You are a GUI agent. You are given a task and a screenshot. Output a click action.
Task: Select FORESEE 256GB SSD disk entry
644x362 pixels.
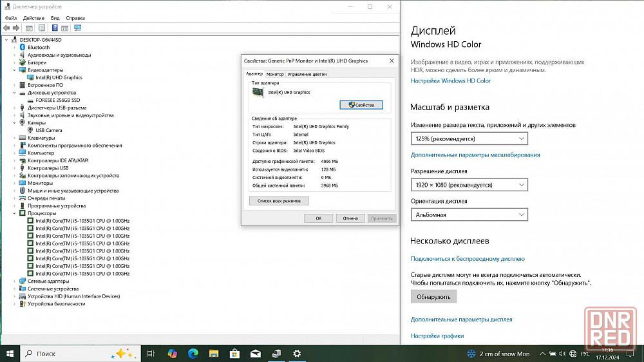pyautogui.click(x=57, y=100)
